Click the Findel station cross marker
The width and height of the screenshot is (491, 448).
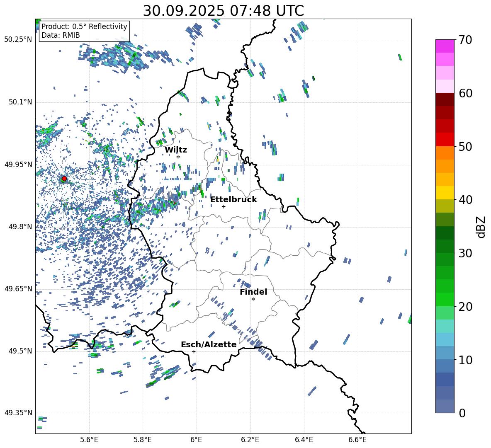tap(253, 299)
